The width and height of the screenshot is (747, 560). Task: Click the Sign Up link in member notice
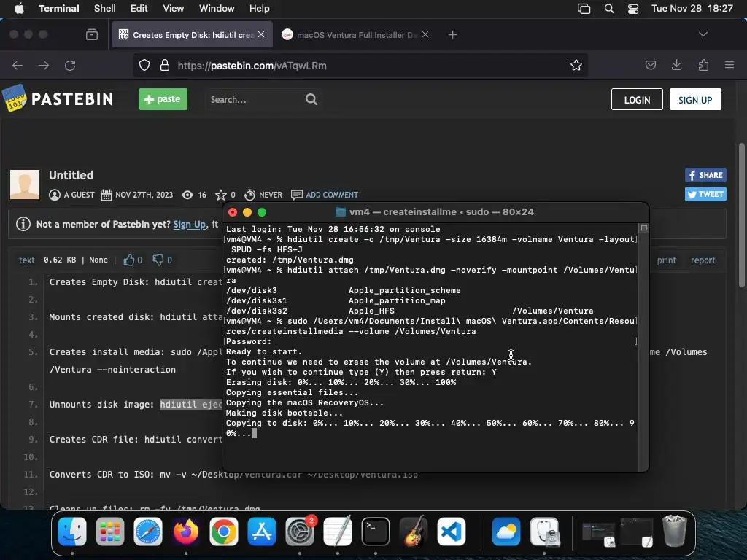point(190,224)
